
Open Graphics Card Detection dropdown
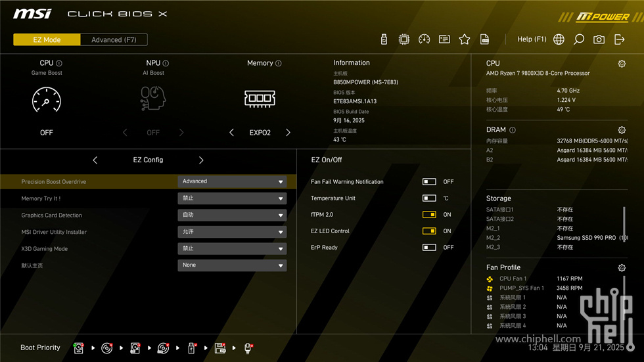coord(232,215)
